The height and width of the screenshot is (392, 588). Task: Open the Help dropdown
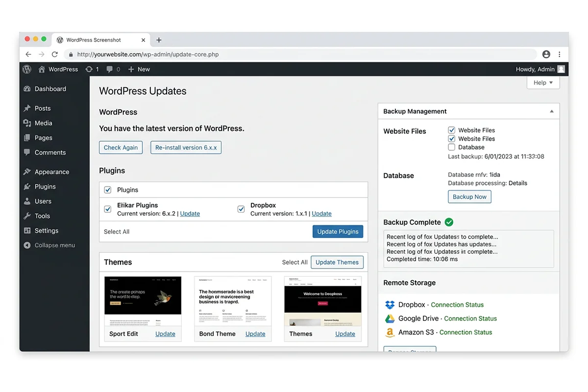(543, 83)
